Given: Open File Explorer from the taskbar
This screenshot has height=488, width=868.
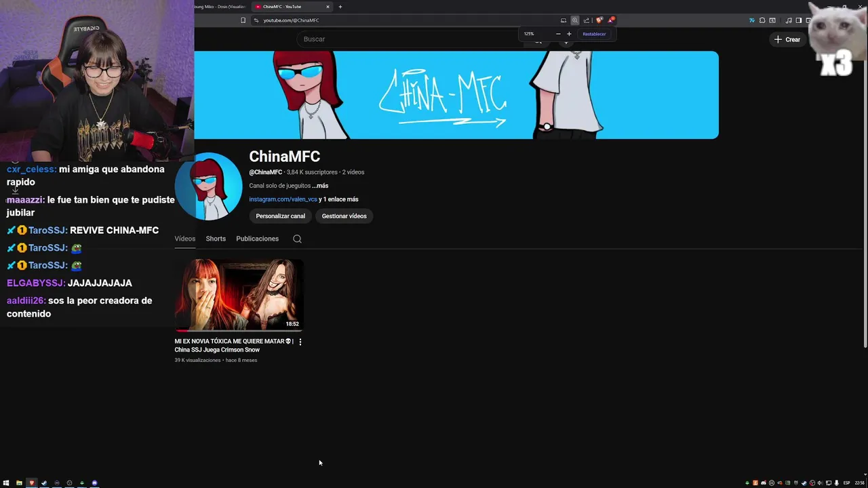Looking at the screenshot, I should pyautogui.click(x=19, y=483).
